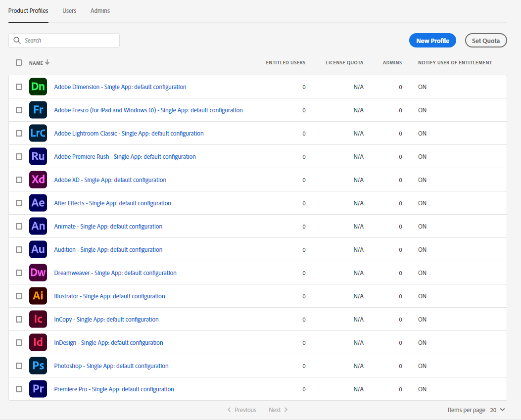Tick the Adobe XD row checkbox
The width and height of the screenshot is (521, 420).
click(19, 180)
